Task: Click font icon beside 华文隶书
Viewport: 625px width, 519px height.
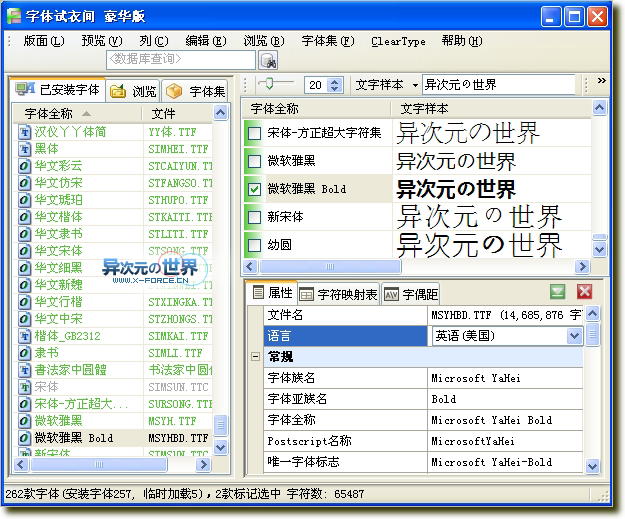Action: pos(24,234)
